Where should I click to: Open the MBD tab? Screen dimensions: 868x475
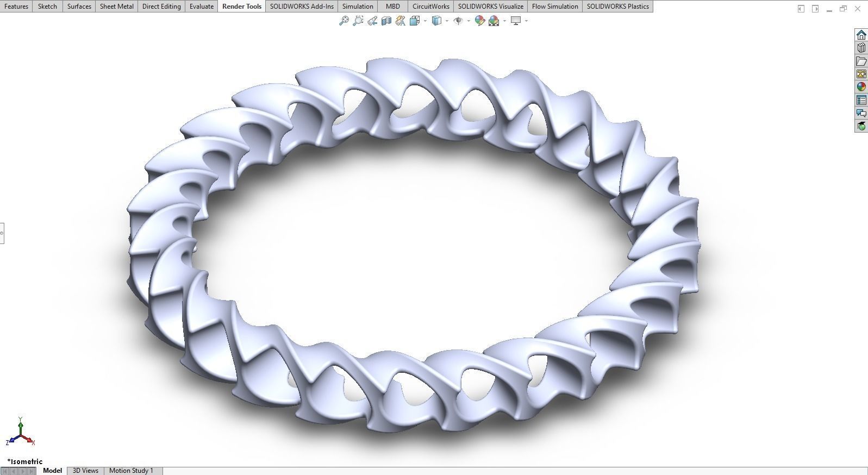click(x=393, y=7)
